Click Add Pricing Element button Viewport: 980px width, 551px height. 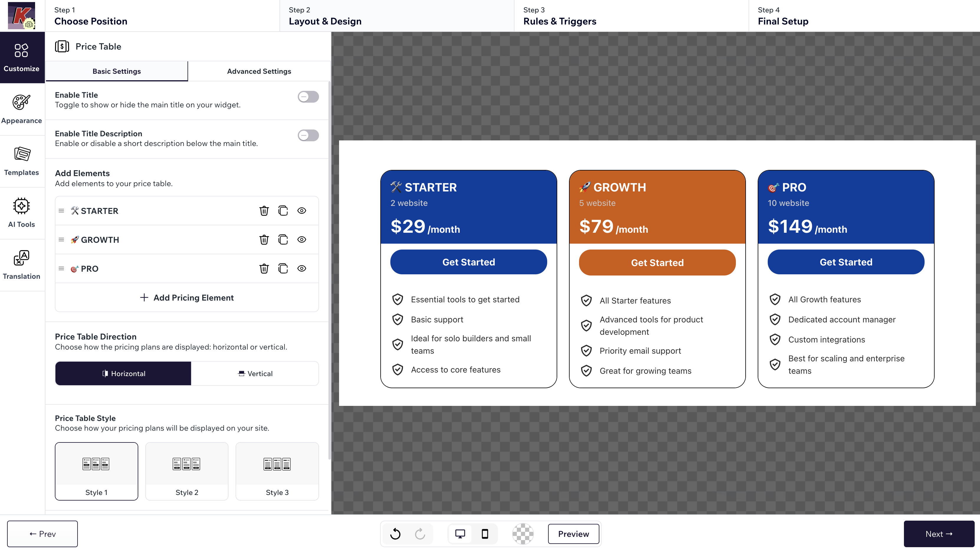point(187,298)
